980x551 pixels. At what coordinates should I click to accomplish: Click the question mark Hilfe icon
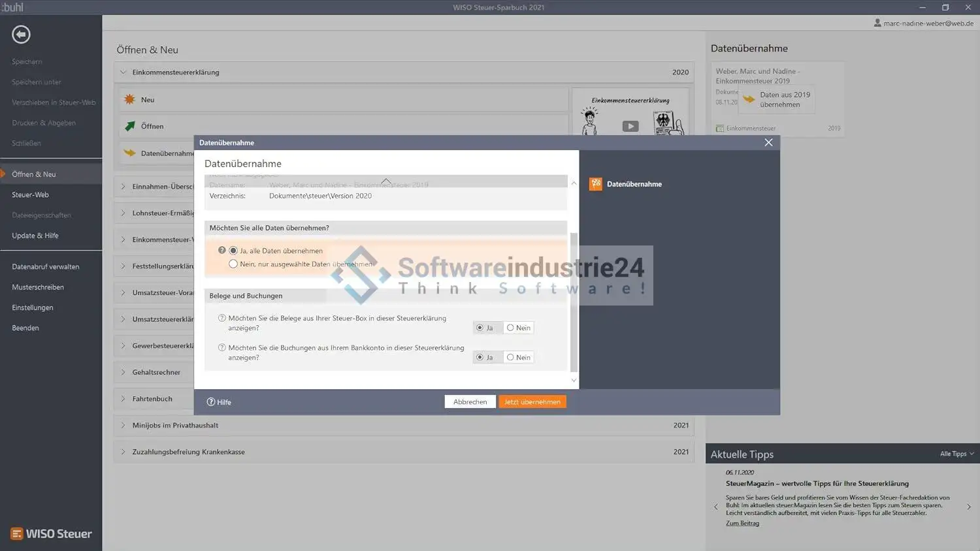pyautogui.click(x=211, y=402)
